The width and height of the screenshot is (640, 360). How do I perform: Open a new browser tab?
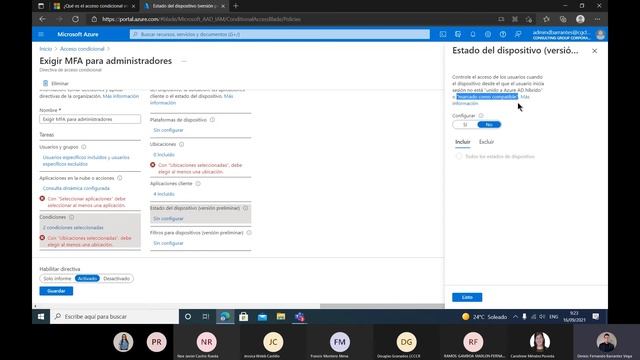pyautogui.click(x=236, y=6)
